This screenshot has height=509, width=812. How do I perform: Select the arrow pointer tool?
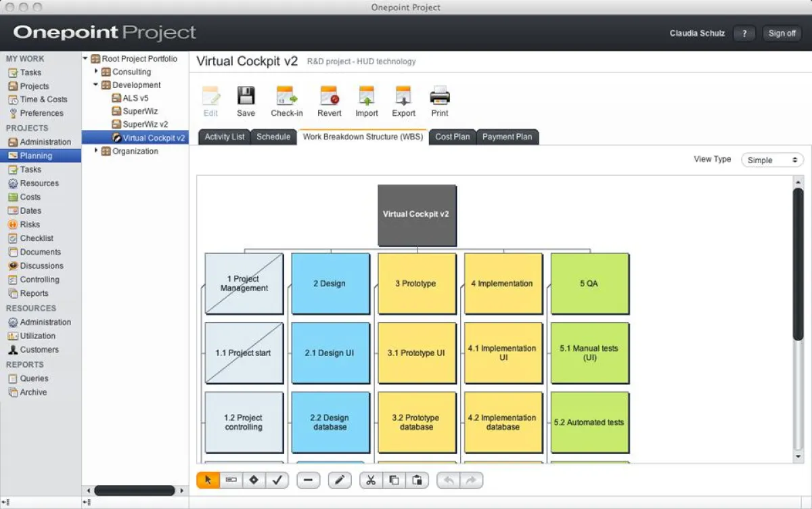point(208,480)
